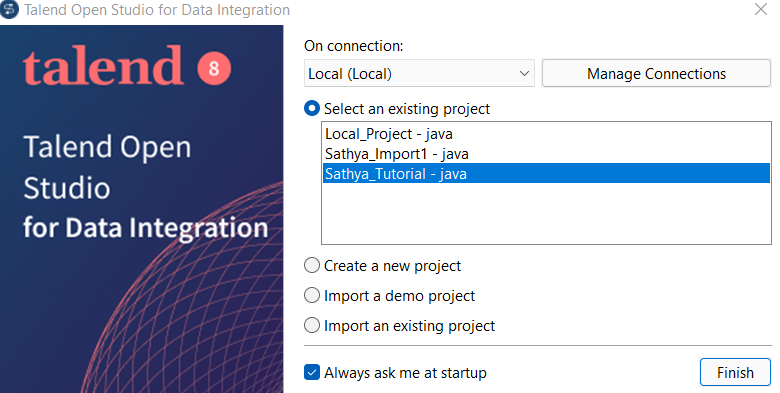Click the connection combo chevron arrow
The width and height of the screenshot is (780, 393).
coord(524,74)
